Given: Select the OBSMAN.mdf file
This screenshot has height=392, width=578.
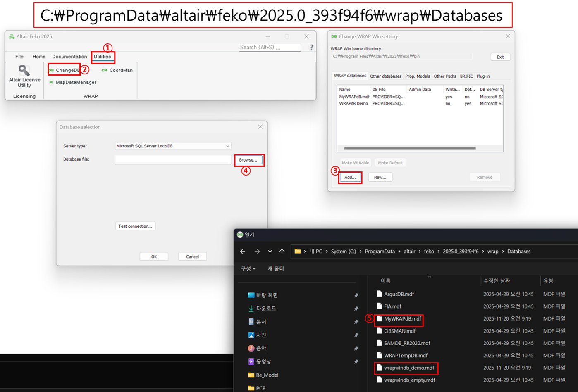Looking at the screenshot, I should pos(396,331).
